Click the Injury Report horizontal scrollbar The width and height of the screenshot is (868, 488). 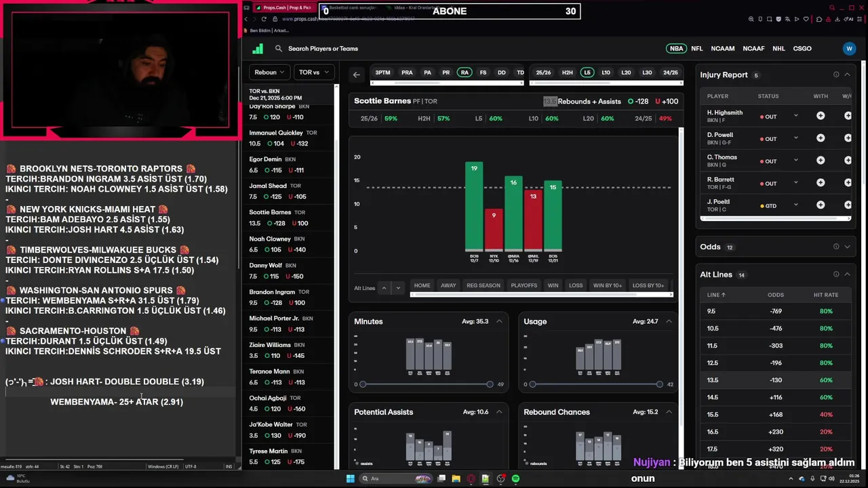tap(775, 218)
